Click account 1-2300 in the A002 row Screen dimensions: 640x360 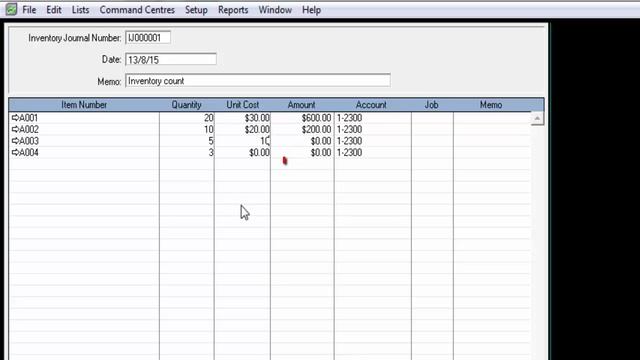373,129
